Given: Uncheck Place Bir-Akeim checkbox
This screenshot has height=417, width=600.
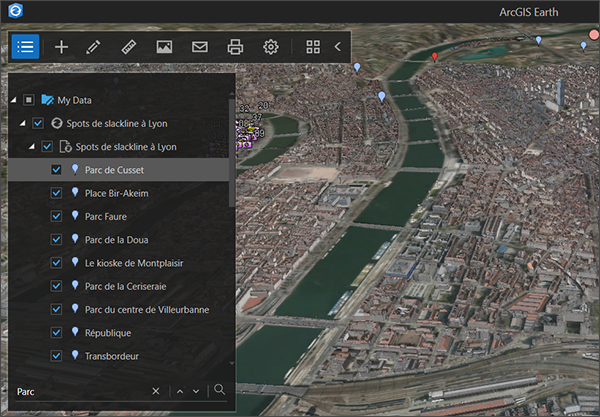Looking at the screenshot, I should click(x=56, y=193).
